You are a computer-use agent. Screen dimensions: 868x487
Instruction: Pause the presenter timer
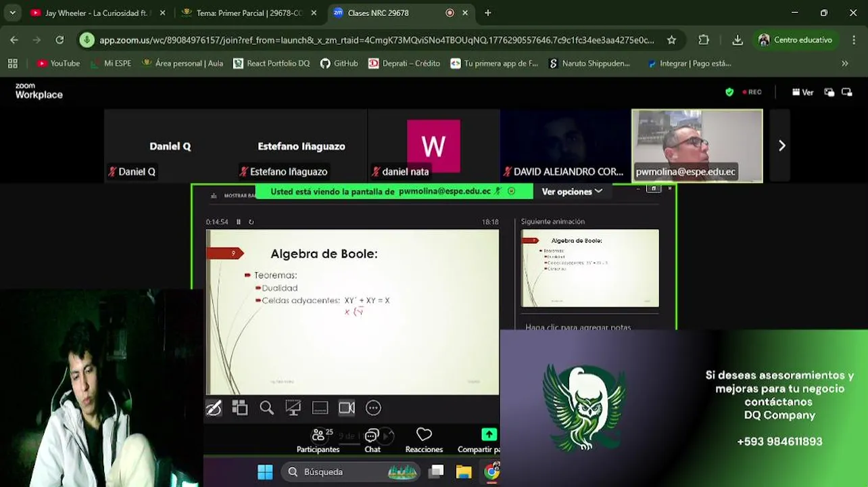coord(238,222)
